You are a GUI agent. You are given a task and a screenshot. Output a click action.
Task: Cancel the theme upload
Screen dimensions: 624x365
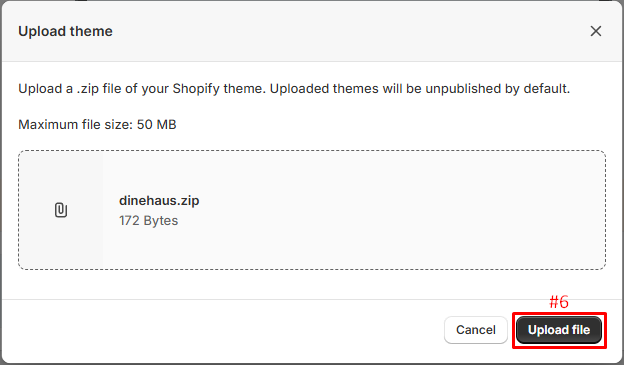(x=476, y=330)
